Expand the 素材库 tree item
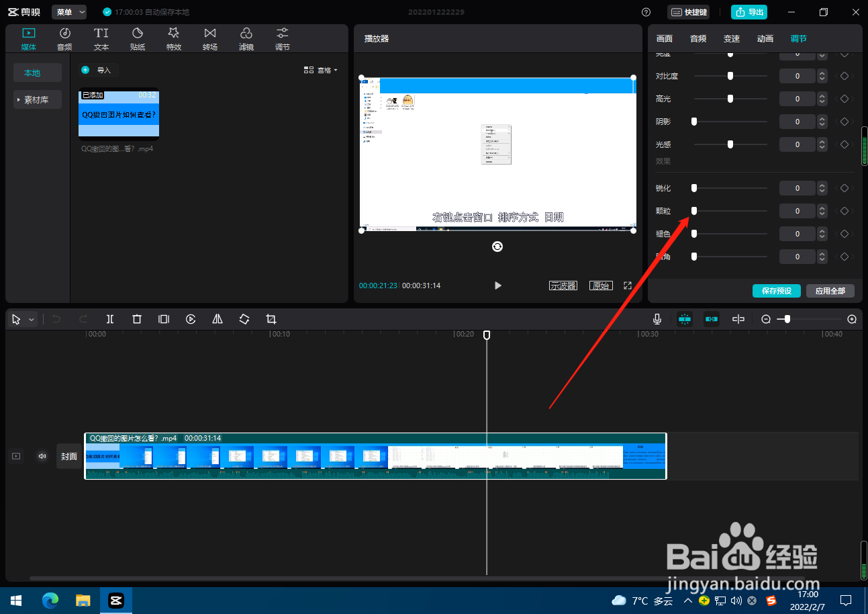The image size is (868, 614). click(x=38, y=99)
